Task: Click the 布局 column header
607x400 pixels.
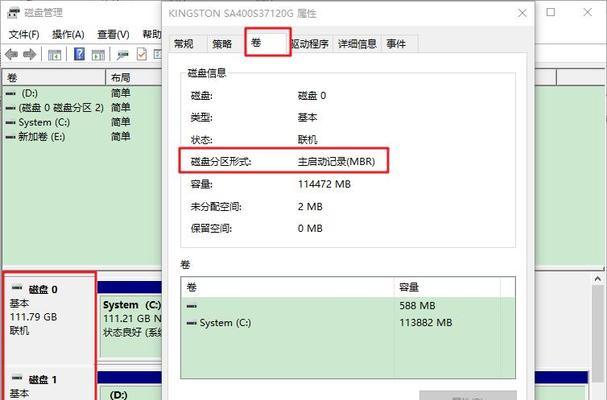Action: (x=134, y=77)
